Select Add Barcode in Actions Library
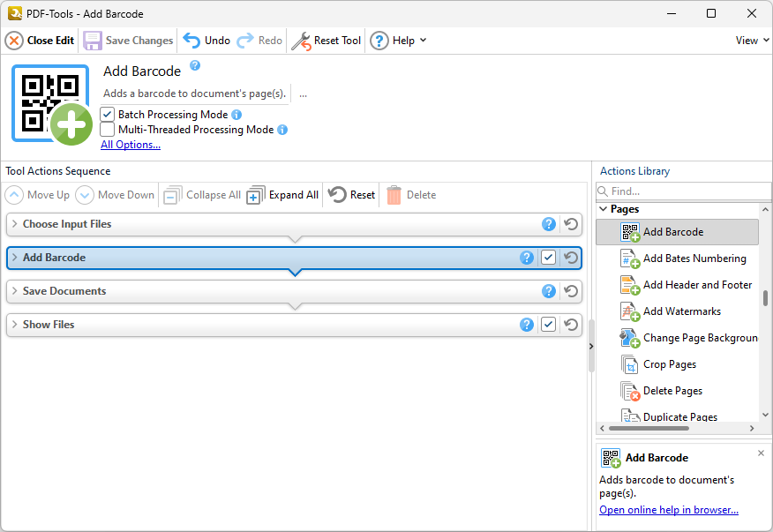This screenshot has height=532, width=773. [x=678, y=232]
